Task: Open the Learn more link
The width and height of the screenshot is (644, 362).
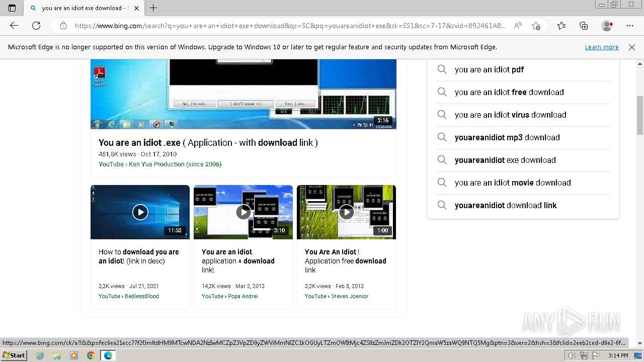Action: point(602,47)
